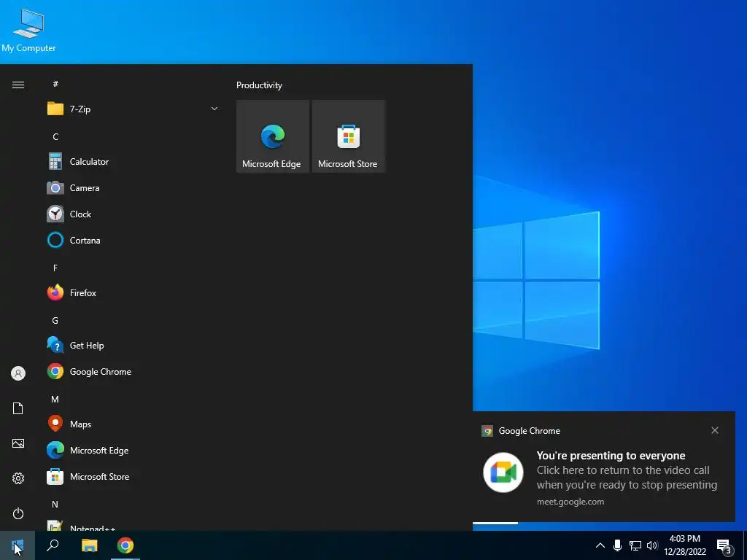Open taskbar Search magnifier
This screenshot has height=560, width=747.
point(53,545)
